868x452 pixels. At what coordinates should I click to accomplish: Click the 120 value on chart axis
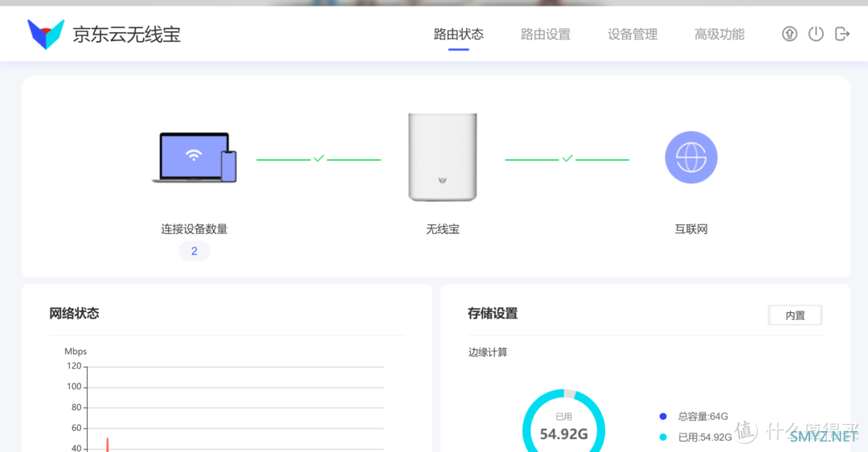[74, 366]
